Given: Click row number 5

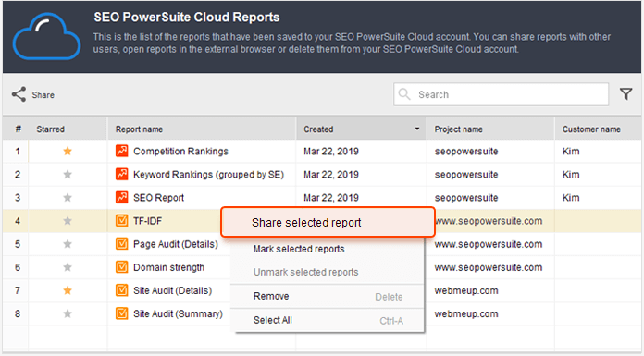Looking at the screenshot, I should pyautogui.click(x=18, y=244).
